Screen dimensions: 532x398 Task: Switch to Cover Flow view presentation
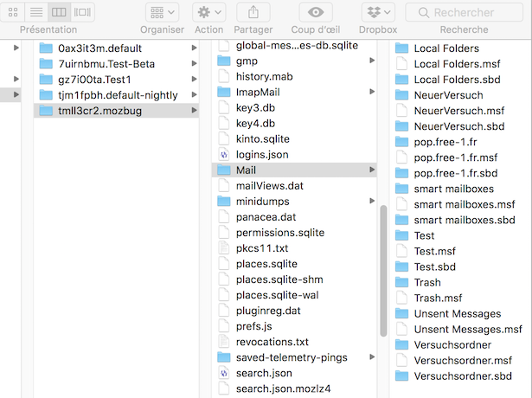[x=82, y=12]
